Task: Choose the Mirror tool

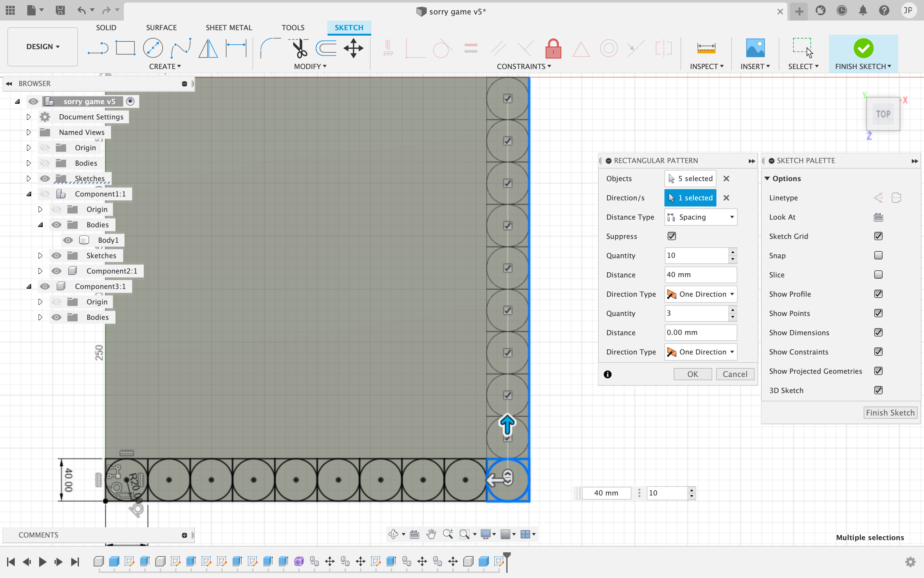Action: pos(208,48)
